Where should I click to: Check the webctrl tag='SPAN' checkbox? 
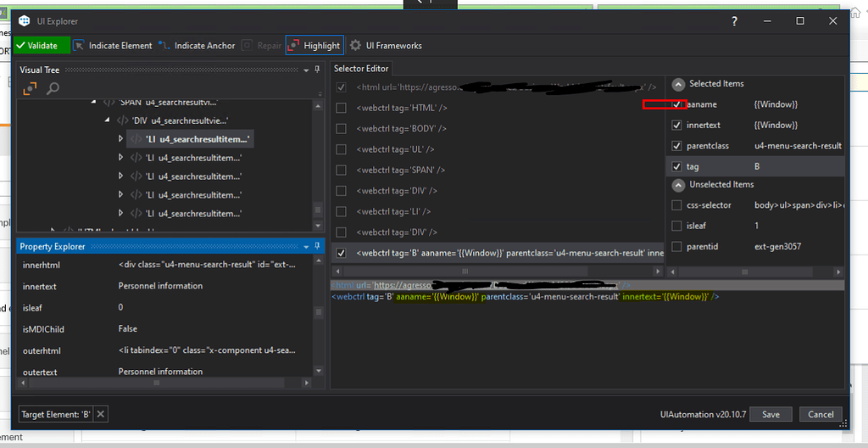coord(341,170)
